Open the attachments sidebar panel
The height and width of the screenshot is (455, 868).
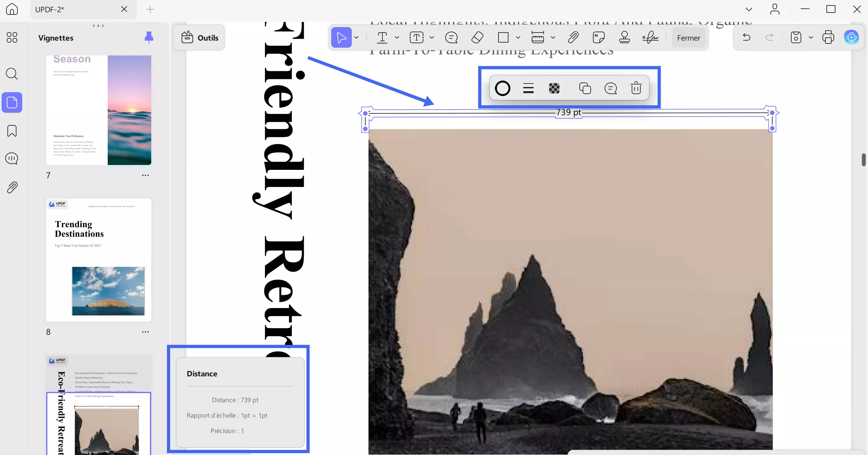coord(12,188)
